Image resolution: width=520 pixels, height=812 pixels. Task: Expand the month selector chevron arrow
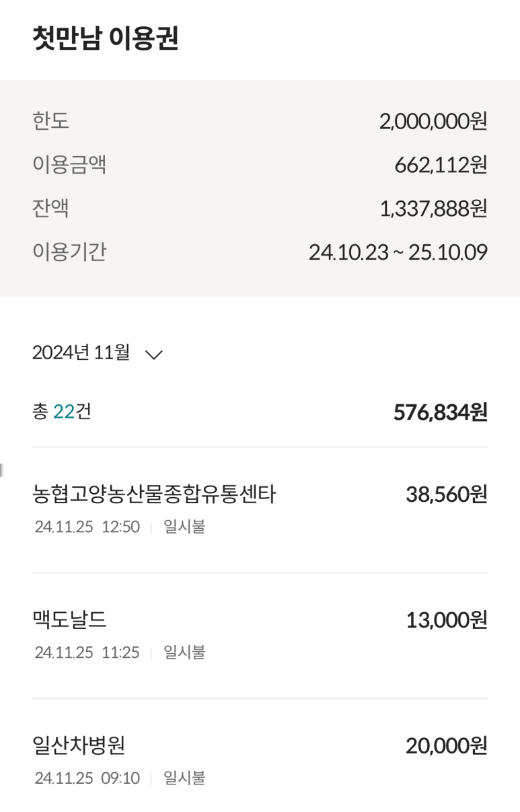click(154, 355)
